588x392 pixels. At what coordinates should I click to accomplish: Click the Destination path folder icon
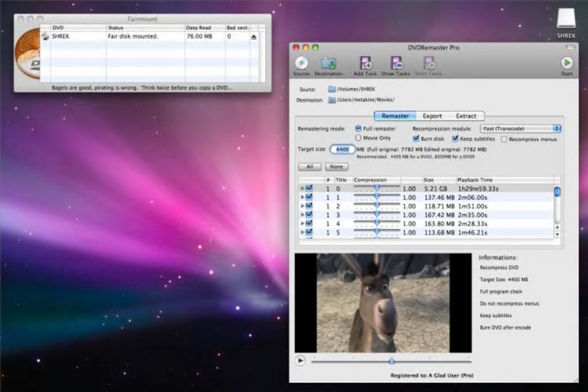coord(332,100)
